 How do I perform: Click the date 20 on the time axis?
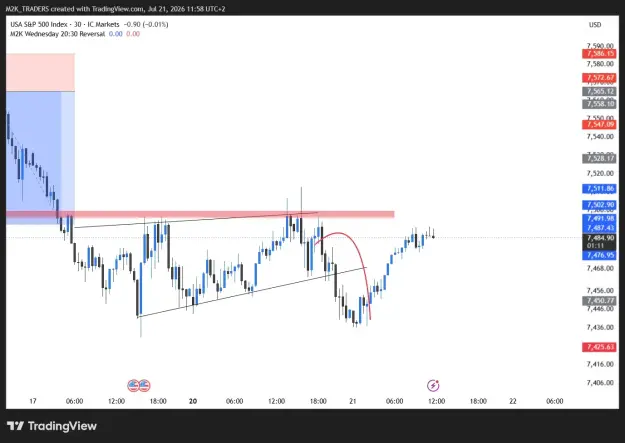(193, 401)
